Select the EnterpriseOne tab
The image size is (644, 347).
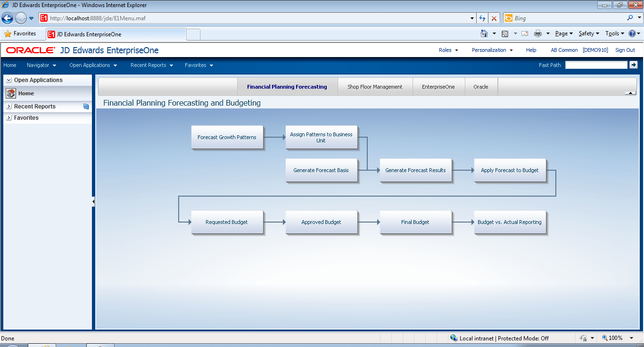[x=438, y=87]
